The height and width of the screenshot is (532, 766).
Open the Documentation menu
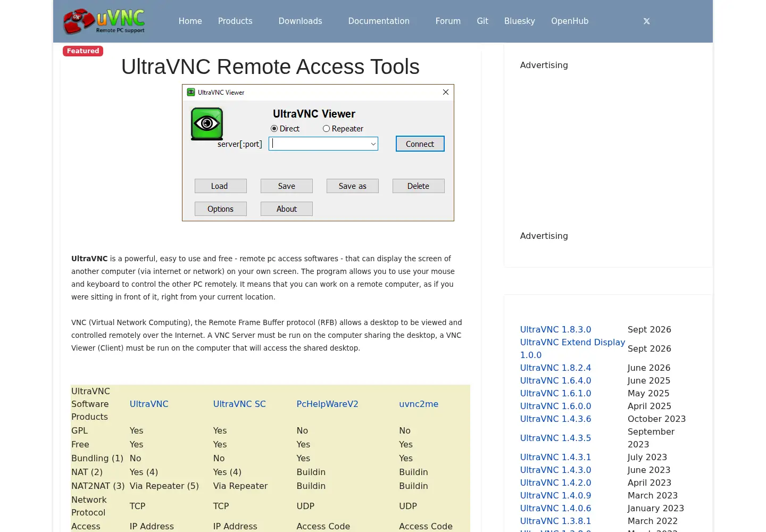coord(379,21)
